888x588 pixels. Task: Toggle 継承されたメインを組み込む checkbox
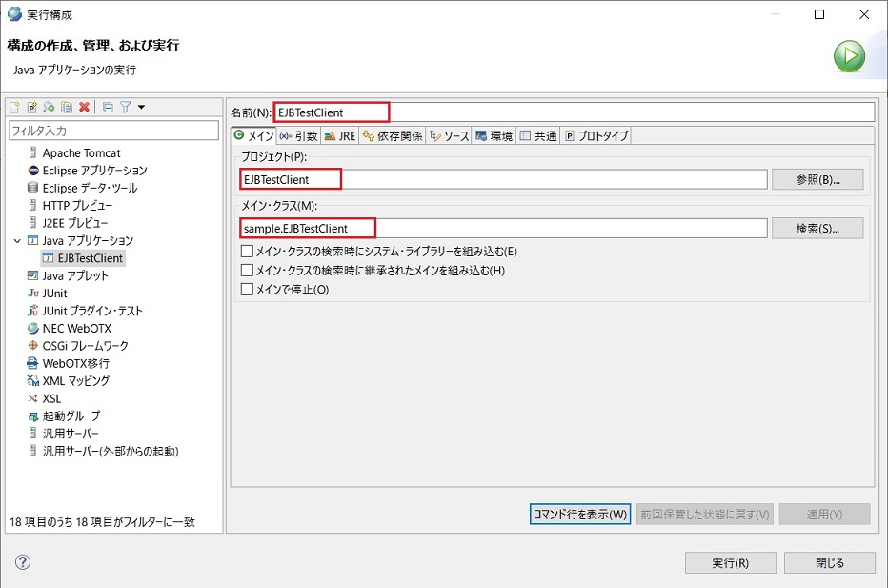[x=248, y=271]
